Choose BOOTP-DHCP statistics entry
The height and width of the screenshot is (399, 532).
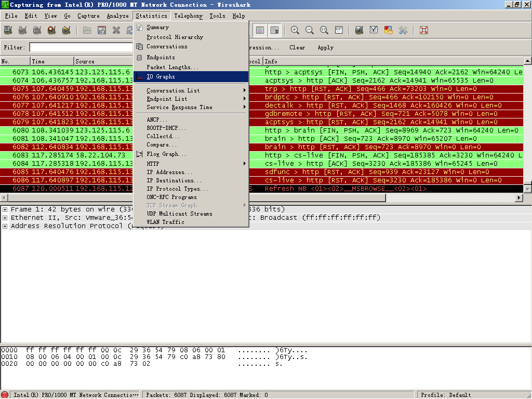[x=191, y=128]
